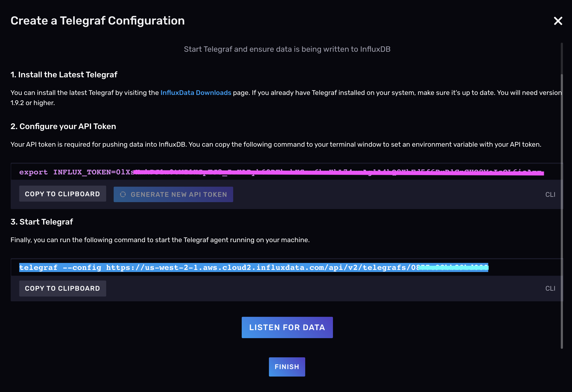Click the Listen for Data button
Screen dimensions: 572x392
click(287, 327)
